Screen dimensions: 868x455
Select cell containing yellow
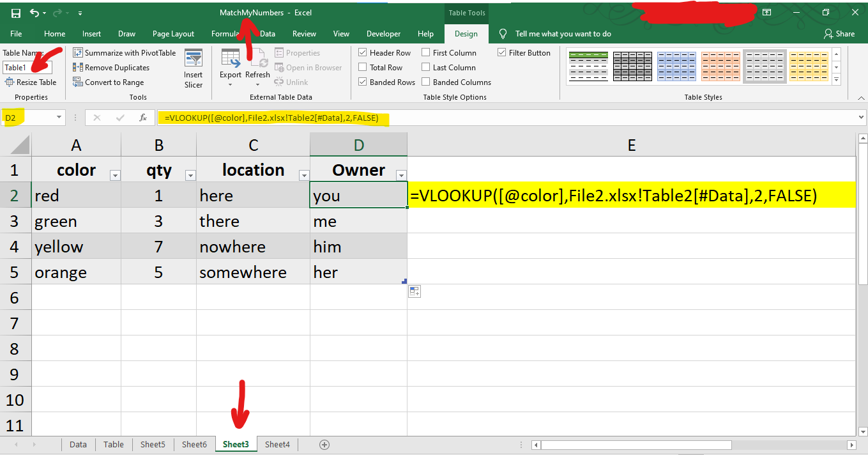coord(77,246)
